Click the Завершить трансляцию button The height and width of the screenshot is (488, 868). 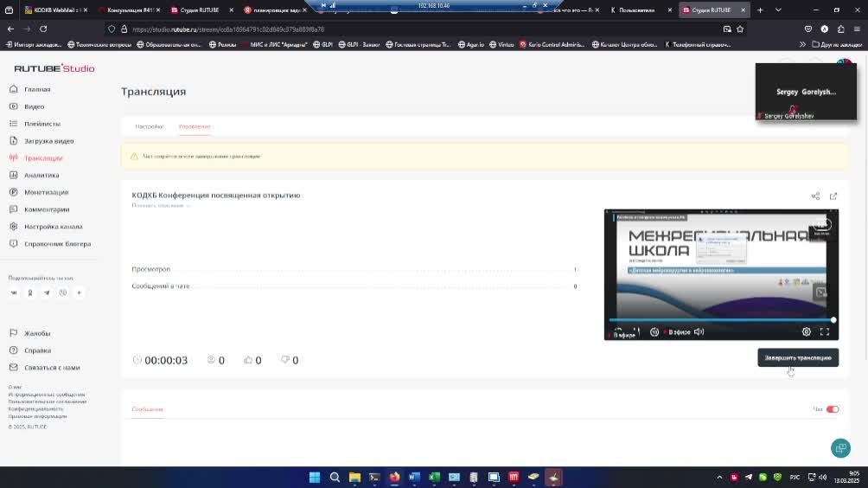click(798, 358)
